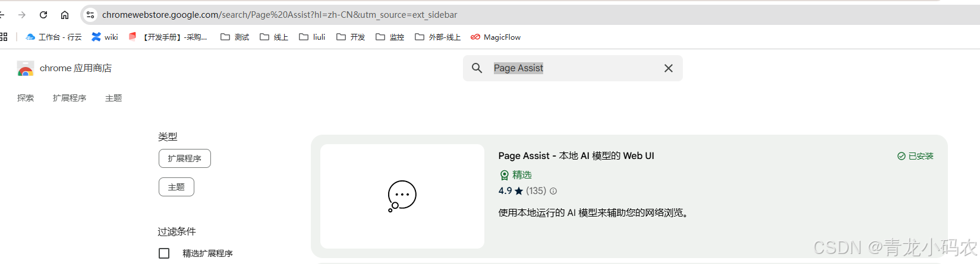The width and height of the screenshot is (980, 264).
Task: Focus the Page Assist search field
Action: click(573, 68)
